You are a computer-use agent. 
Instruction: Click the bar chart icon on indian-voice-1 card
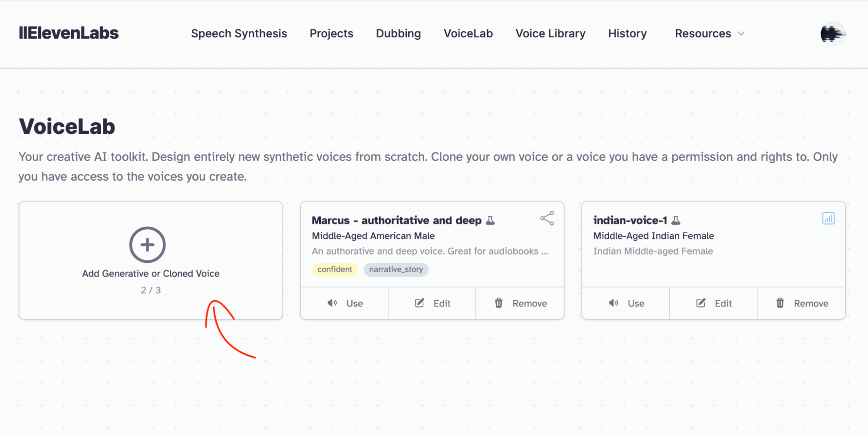tap(828, 218)
